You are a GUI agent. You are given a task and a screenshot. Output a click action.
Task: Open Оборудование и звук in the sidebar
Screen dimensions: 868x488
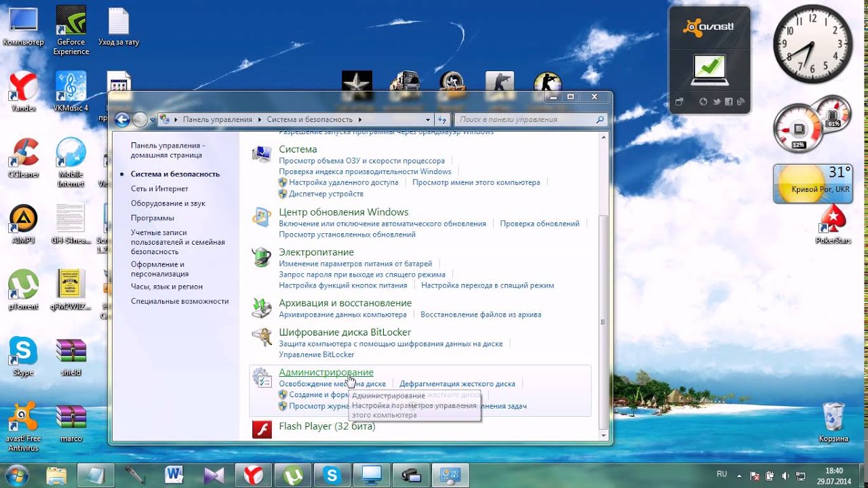(168, 203)
